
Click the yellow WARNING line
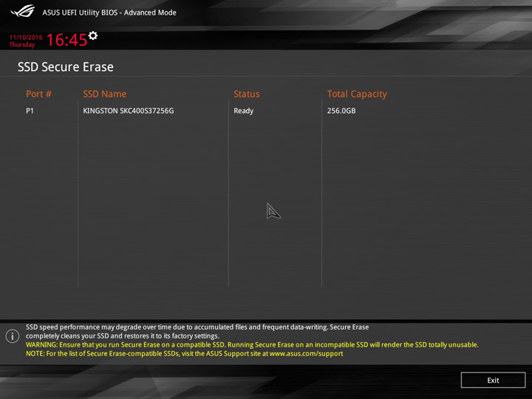pos(252,345)
